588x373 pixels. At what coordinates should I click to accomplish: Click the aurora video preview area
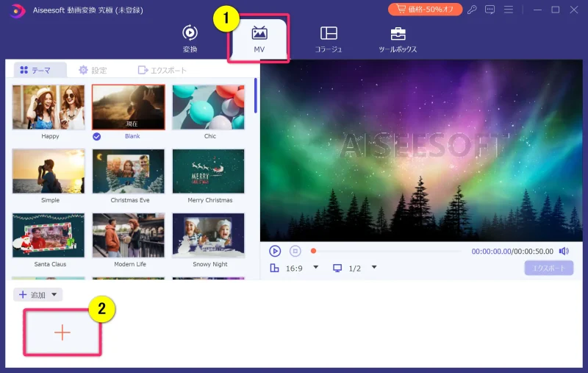421,151
